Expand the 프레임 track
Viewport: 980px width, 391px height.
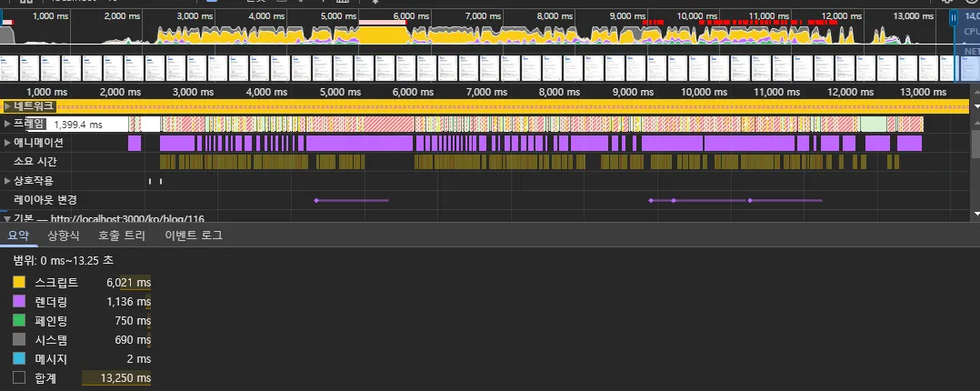point(7,124)
